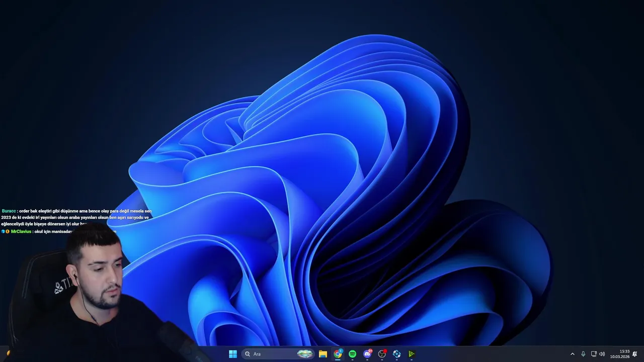Open the dark circular app with red badge
The height and width of the screenshot is (362, 644).
[x=382, y=354]
